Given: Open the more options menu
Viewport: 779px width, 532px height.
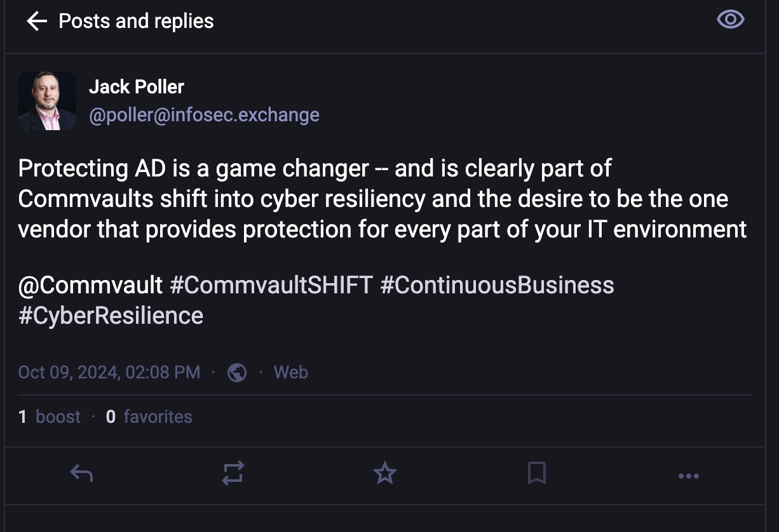Looking at the screenshot, I should [689, 475].
